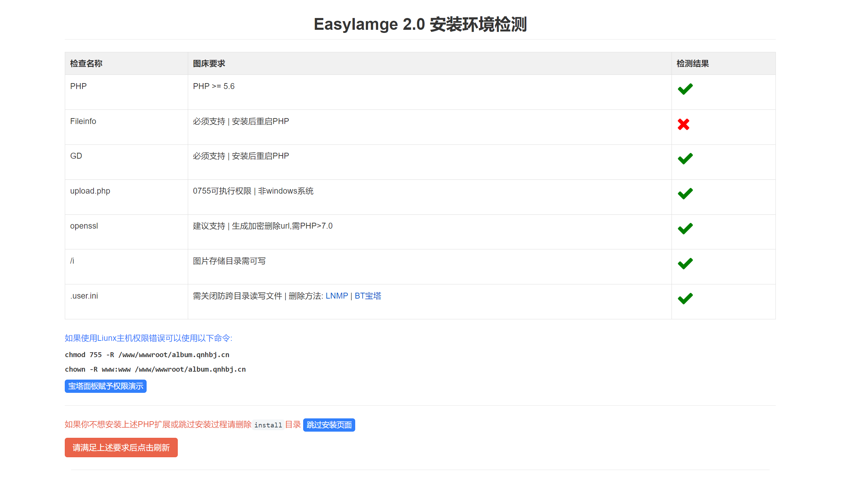Click the 图床要求 column header

[209, 63]
